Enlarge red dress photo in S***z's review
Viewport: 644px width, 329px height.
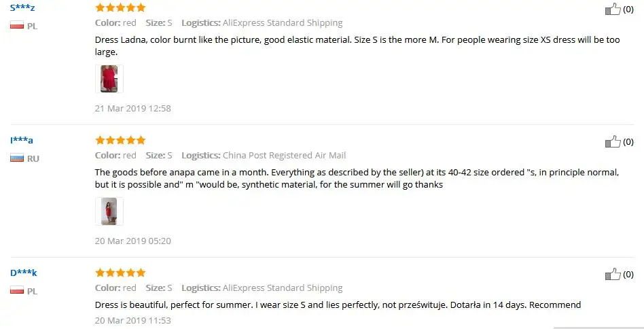[x=109, y=78]
